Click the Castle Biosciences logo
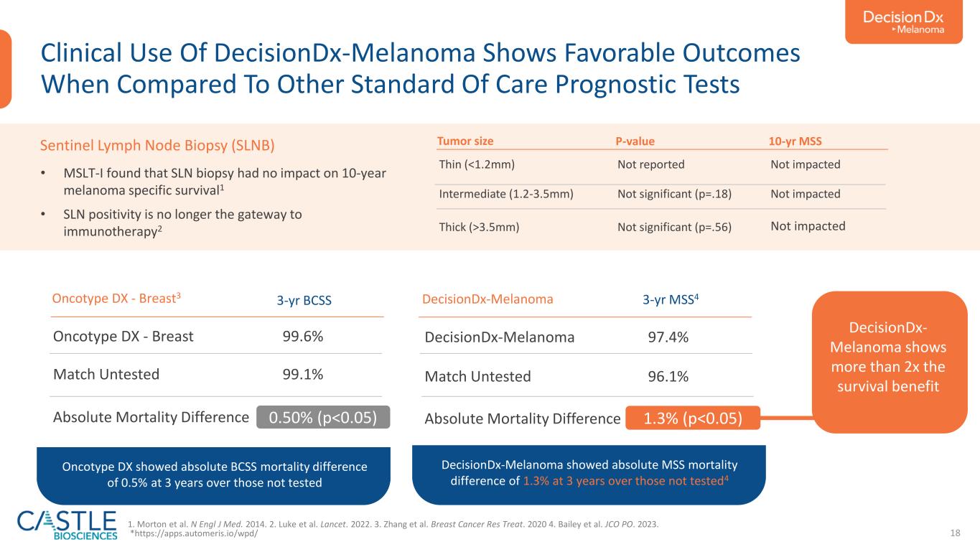The image size is (980, 552). 67,525
